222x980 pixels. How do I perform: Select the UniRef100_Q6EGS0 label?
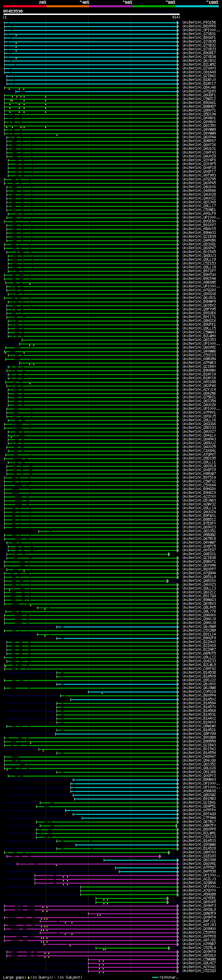coord(199,581)
